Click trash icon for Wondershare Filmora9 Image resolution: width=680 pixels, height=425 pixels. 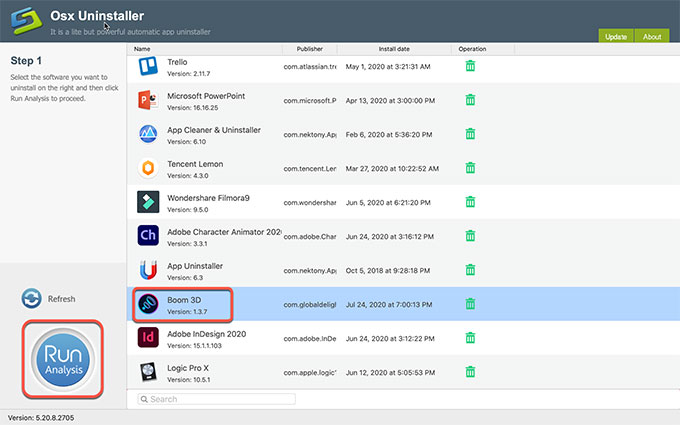coord(470,202)
